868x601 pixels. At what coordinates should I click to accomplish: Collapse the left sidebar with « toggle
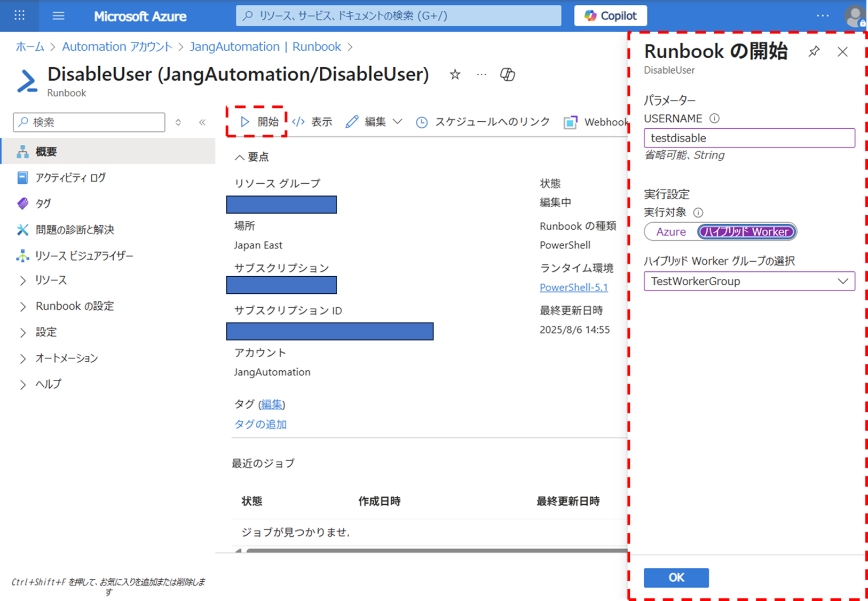click(202, 122)
